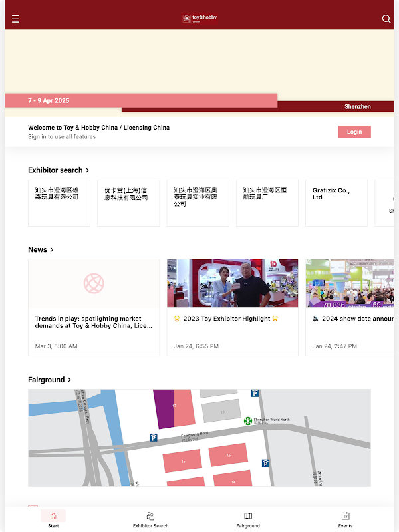This screenshot has height=532, width=399.
Task: Open the News section heading
Action: coord(37,250)
